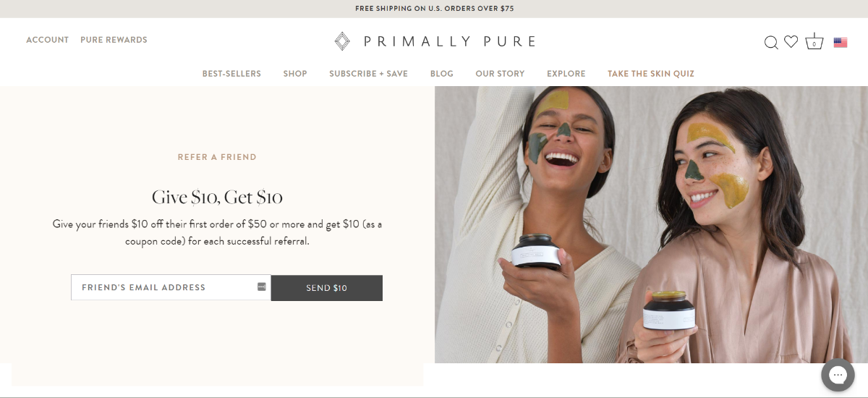868x398 pixels.
Task: Open Pure Rewards link
Action: pyautogui.click(x=114, y=40)
